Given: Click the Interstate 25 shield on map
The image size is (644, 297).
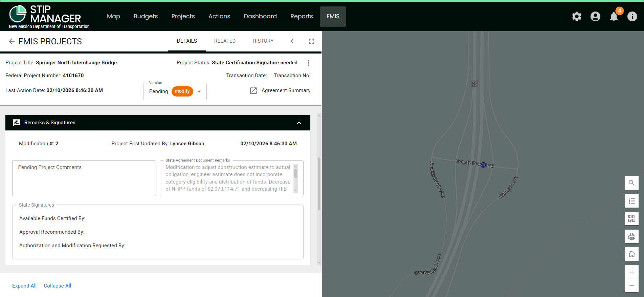Looking at the screenshot, I should point(474,84).
